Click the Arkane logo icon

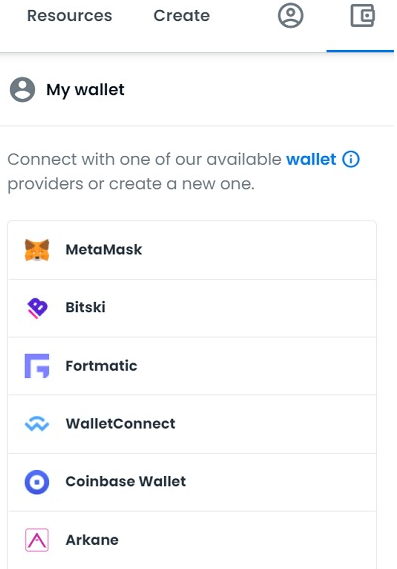point(37,540)
